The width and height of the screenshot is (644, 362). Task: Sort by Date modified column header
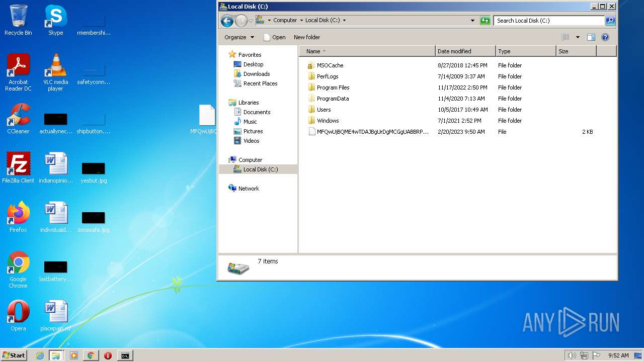click(465, 51)
